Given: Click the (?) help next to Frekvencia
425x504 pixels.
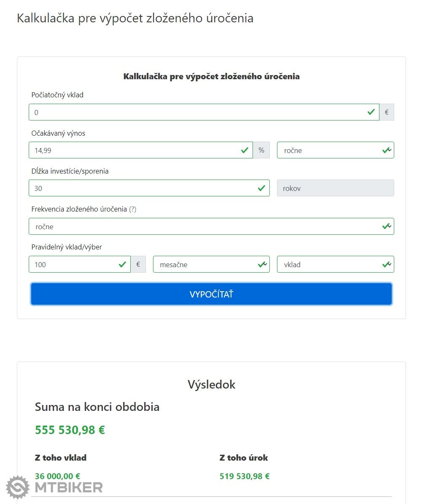Looking at the screenshot, I should (133, 209).
